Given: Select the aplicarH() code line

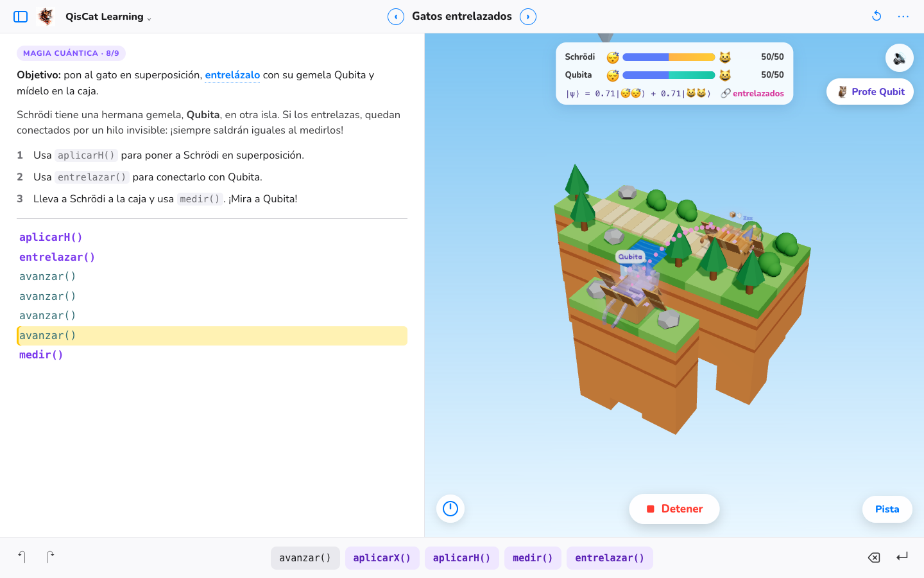Looking at the screenshot, I should point(212,238).
